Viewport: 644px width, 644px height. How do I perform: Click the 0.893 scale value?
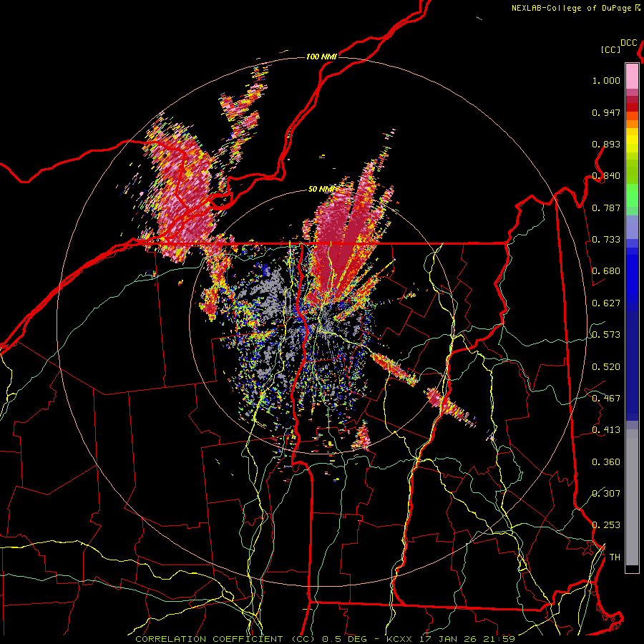[606, 144]
